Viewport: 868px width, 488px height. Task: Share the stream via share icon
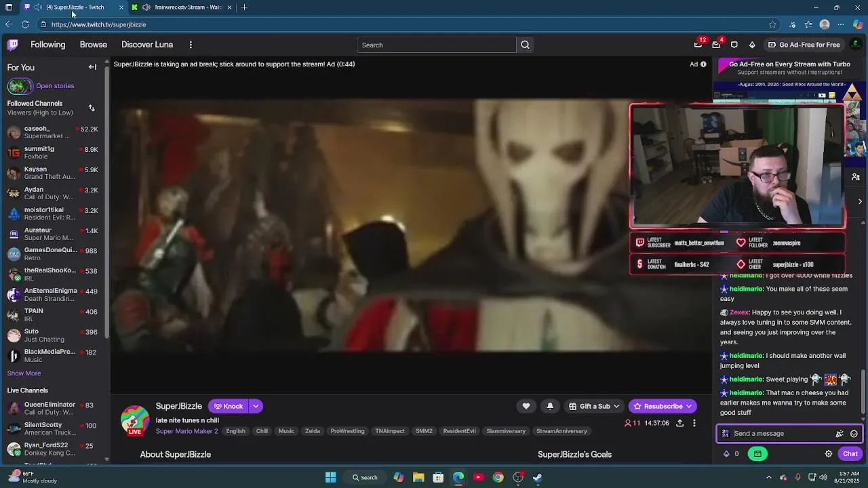(x=679, y=423)
